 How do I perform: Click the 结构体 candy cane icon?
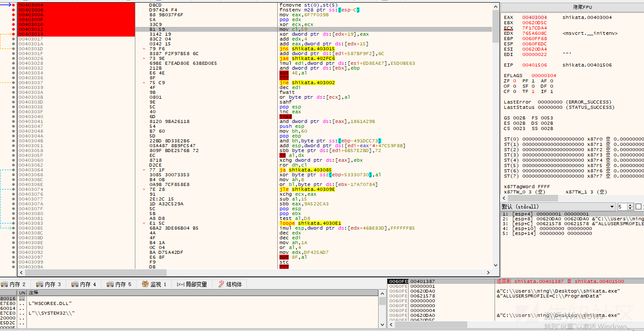[222, 284]
